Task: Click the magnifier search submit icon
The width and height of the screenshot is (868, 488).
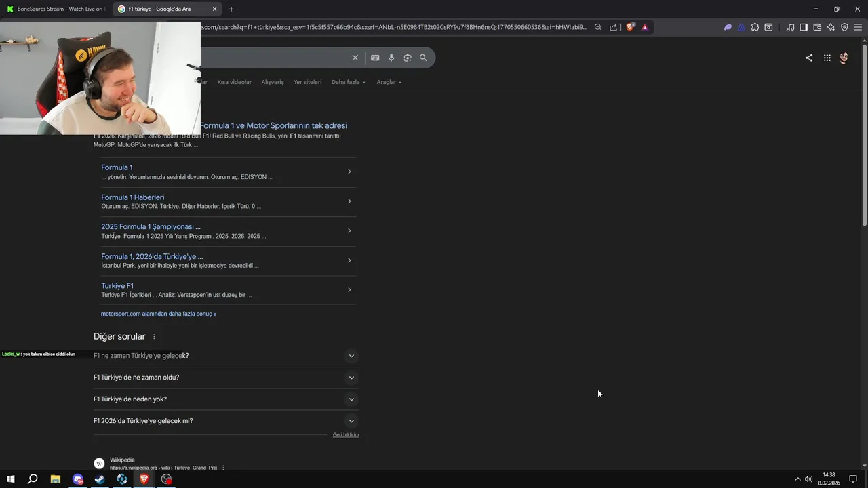Action: pos(423,58)
